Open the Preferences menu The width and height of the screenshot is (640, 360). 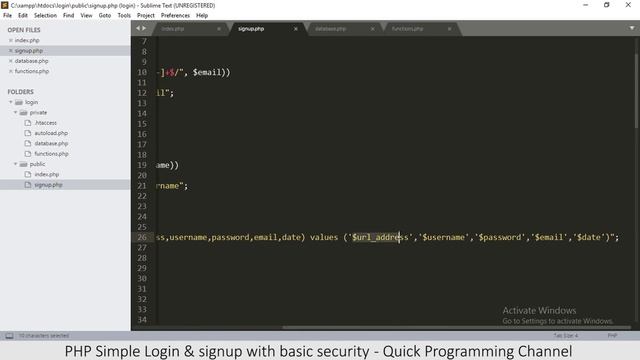(175, 16)
